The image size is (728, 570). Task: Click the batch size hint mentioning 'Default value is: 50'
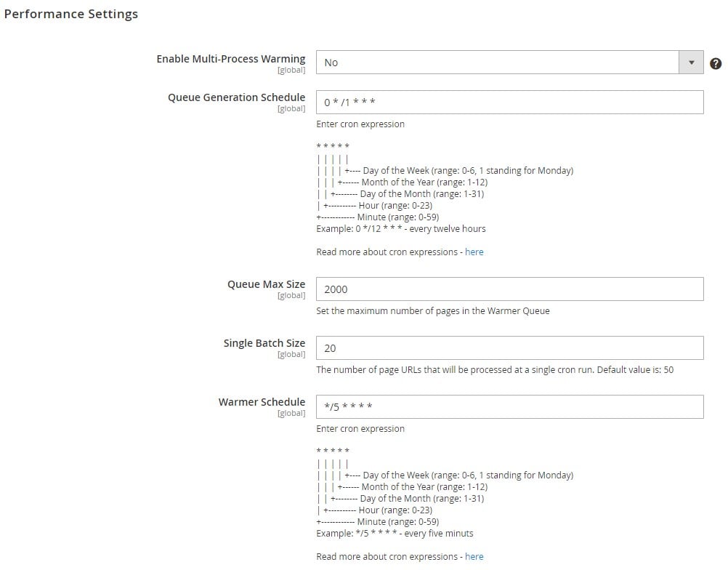pyautogui.click(x=495, y=370)
